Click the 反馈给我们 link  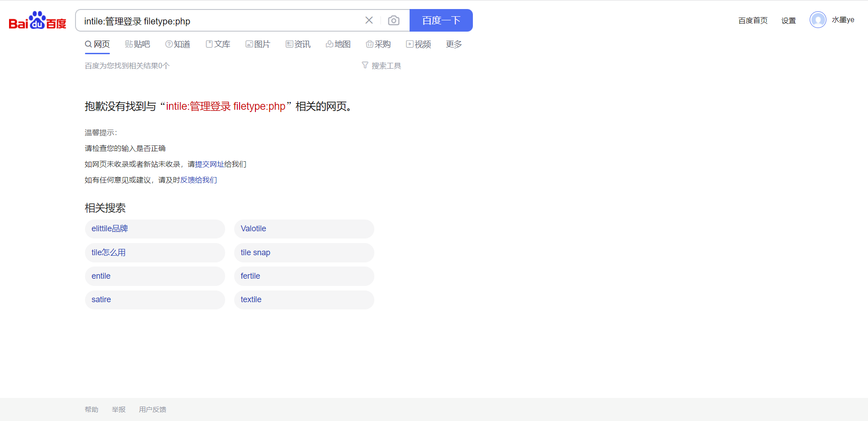tap(198, 180)
